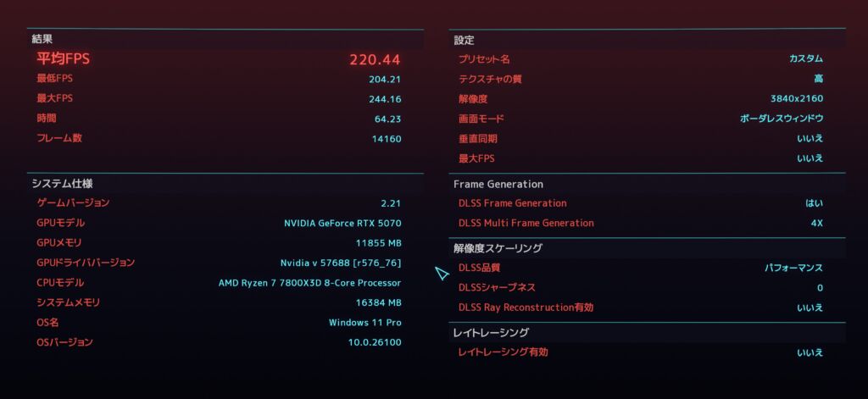Image resolution: width=868 pixels, height=399 pixels.
Task: Click the DLSSシャープネス value 0
Action: coord(820,288)
